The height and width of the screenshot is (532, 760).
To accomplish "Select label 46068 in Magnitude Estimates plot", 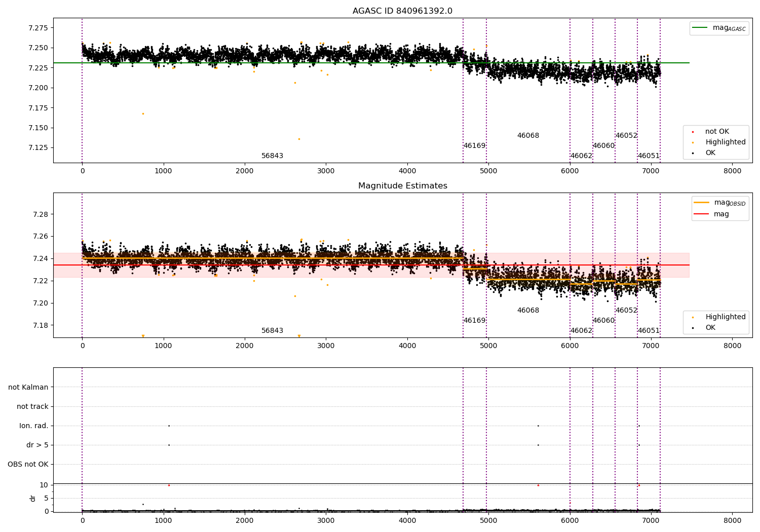I will click(x=528, y=311).
